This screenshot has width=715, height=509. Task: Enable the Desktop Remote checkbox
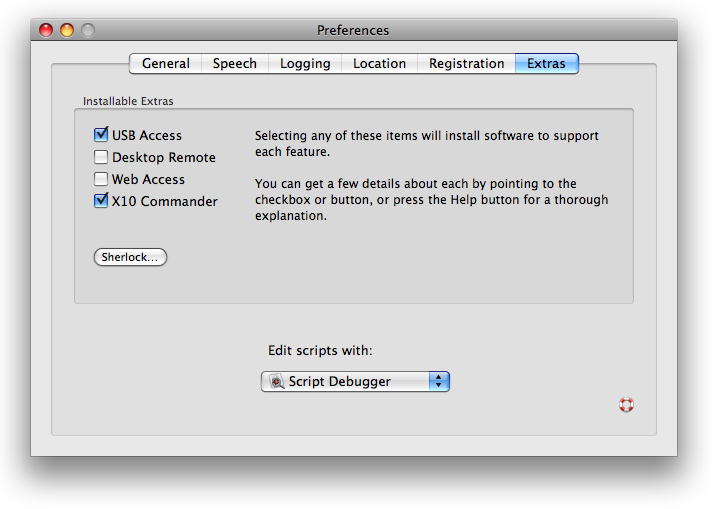[101, 157]
